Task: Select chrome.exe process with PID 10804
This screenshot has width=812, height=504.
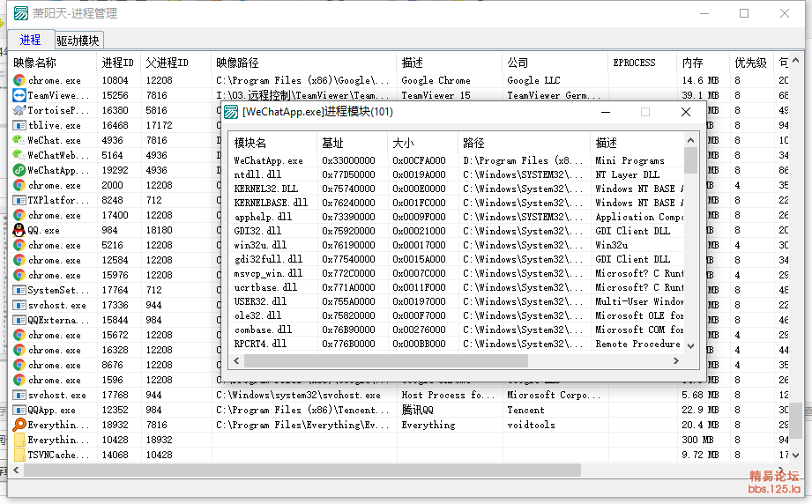Action: pos(55,80)
